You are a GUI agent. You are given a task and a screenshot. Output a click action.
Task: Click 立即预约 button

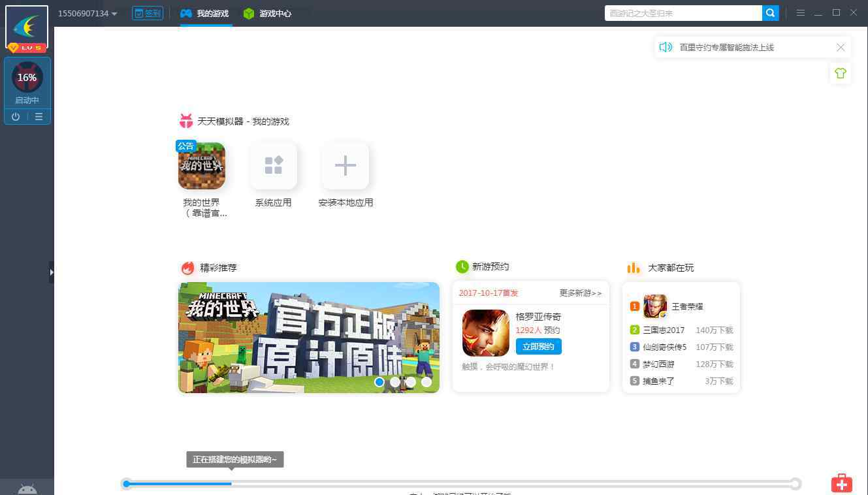[x=539, y=347]
